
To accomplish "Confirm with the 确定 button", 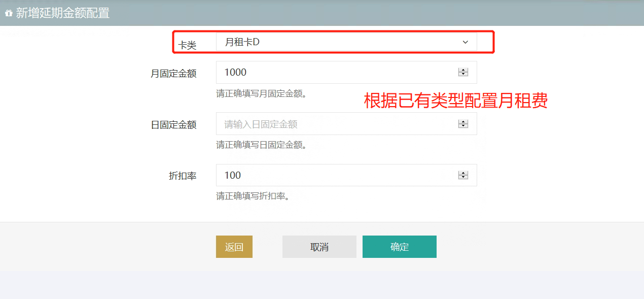I will (x=400, y=247).
